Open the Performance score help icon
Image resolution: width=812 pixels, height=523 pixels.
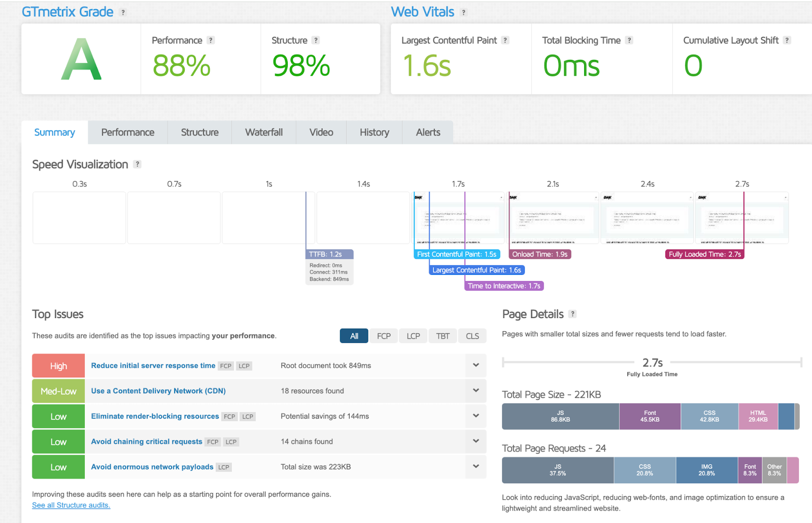pos(211,40)
